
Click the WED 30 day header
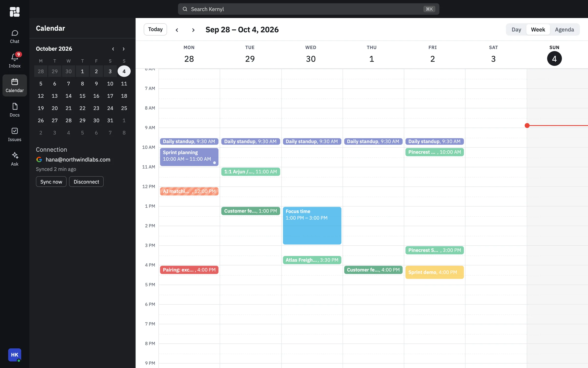[x=311, y=54]
